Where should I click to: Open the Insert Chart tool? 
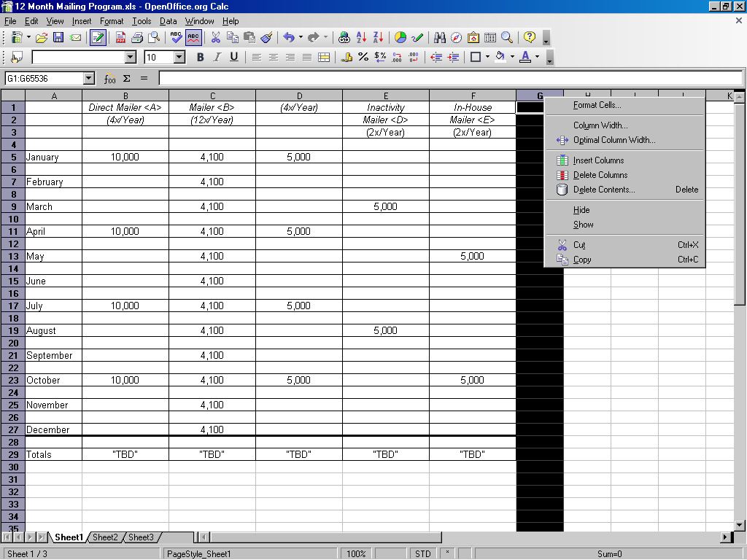coord(400,37)
